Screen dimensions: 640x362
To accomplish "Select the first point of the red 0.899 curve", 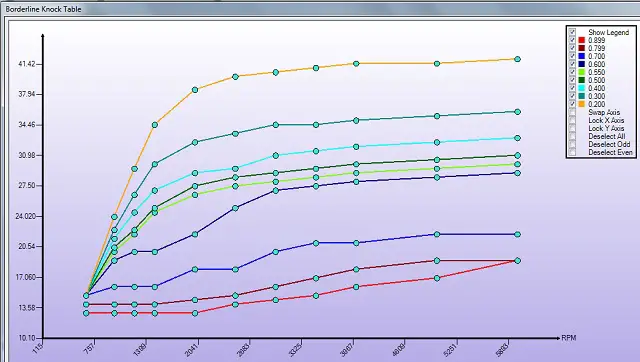I will (86, 313).
